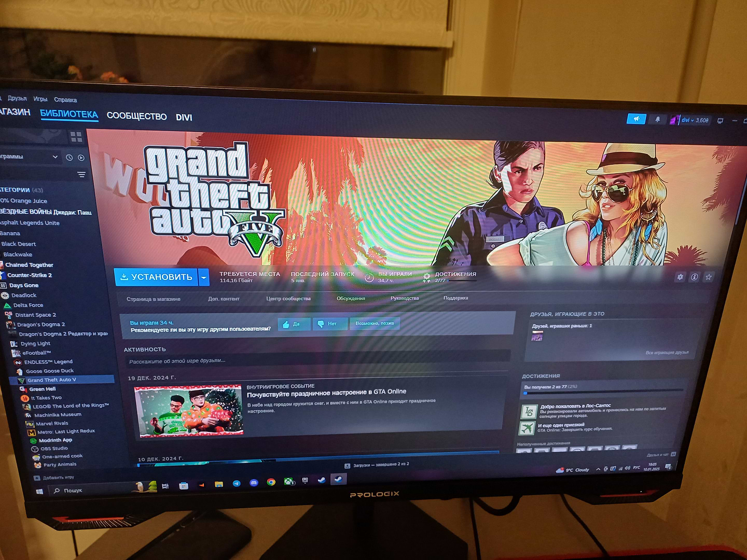Switch to Community tab
The width and height of the screenshot is (747, 560).
click(x=137, y=116)
